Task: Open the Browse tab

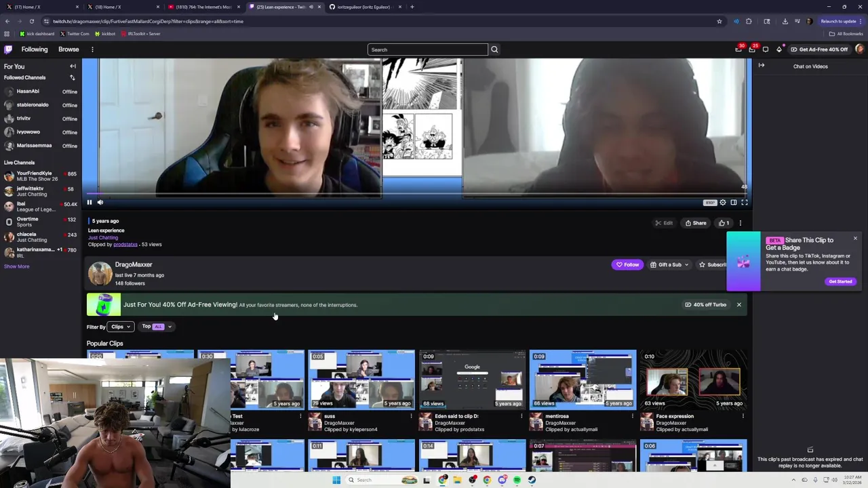Action: (x=68, y=49)
